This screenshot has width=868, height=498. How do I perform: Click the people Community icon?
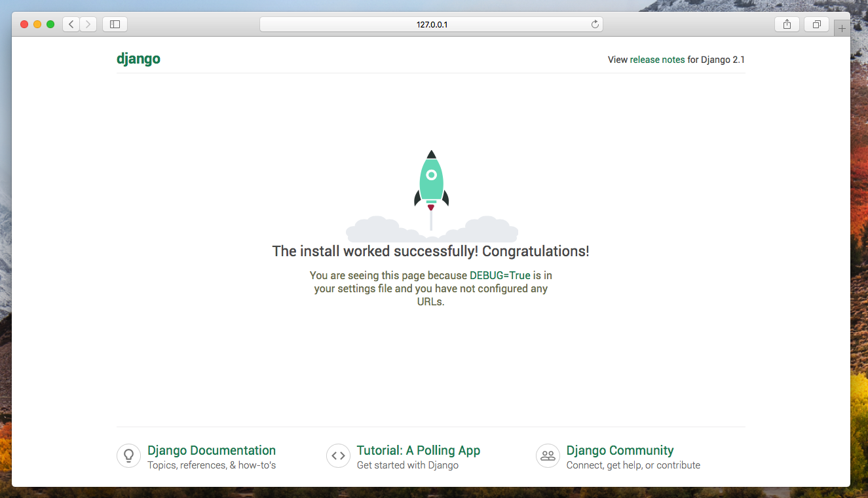(548, 456)
